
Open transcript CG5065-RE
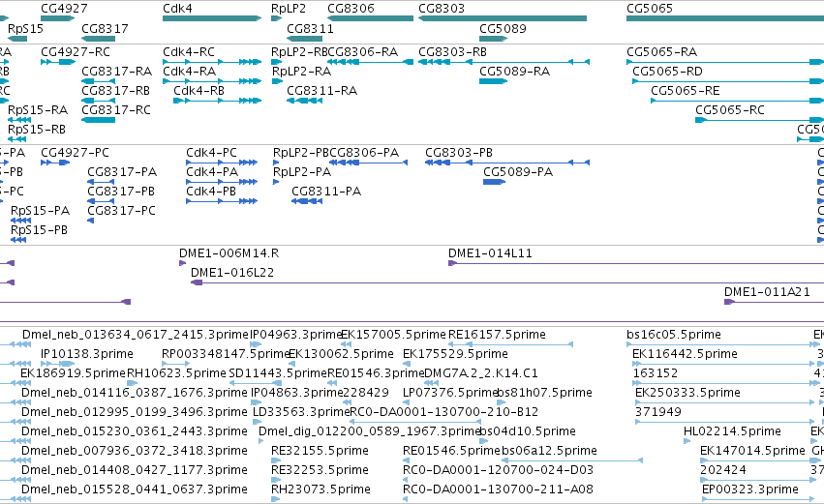click(686, 91)
